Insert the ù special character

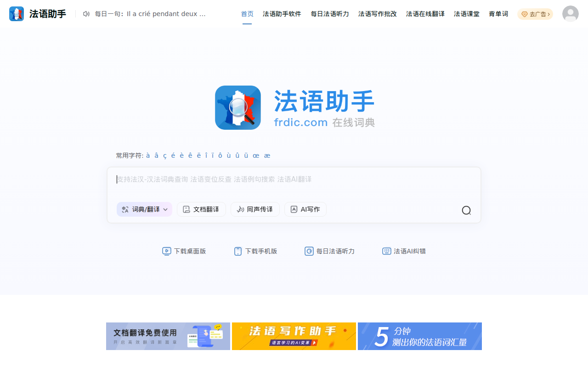pyautogui.click(x=229, y=155)
